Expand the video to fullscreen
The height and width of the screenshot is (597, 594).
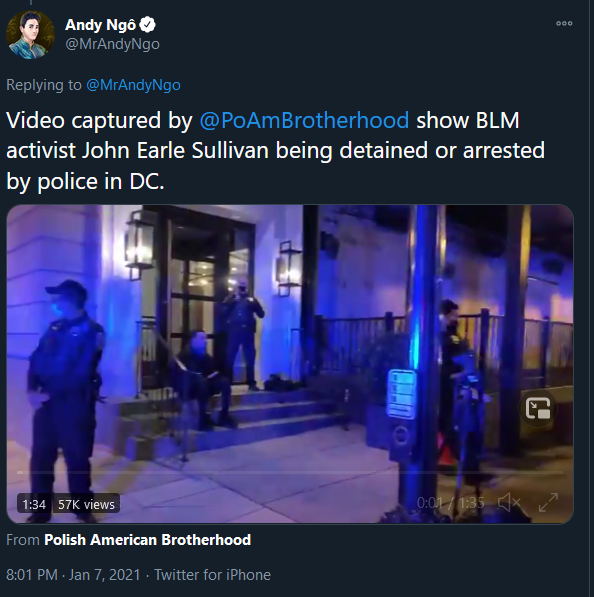549,503
